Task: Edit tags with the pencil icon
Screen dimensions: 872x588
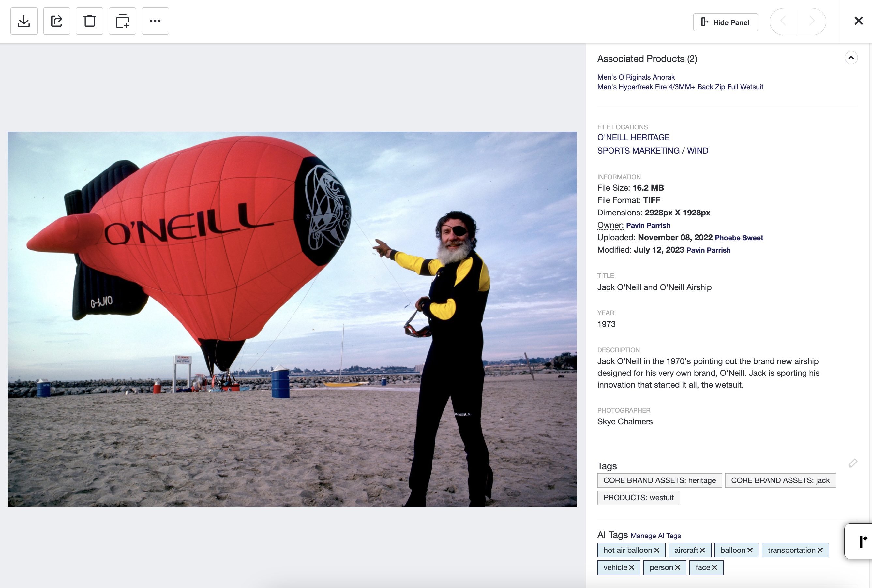Action: (852, 463)
